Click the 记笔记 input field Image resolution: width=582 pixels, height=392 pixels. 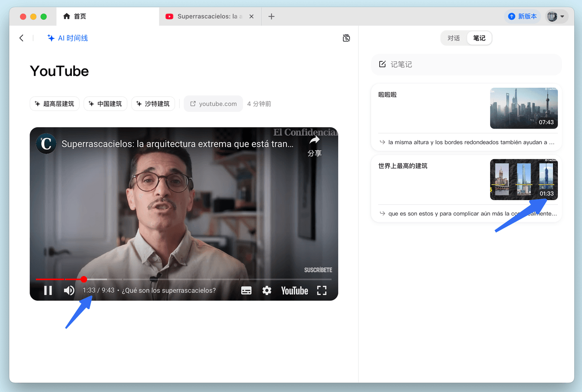coord(467,65)
